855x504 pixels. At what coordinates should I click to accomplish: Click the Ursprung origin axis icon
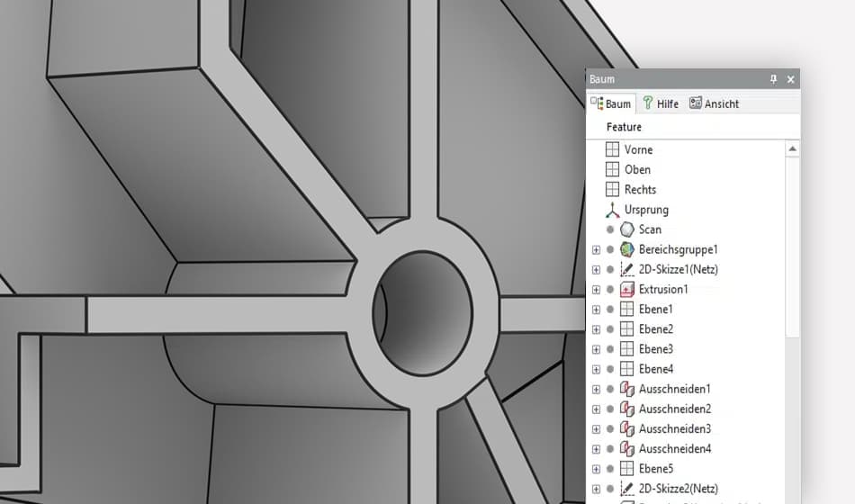[612, 210]
